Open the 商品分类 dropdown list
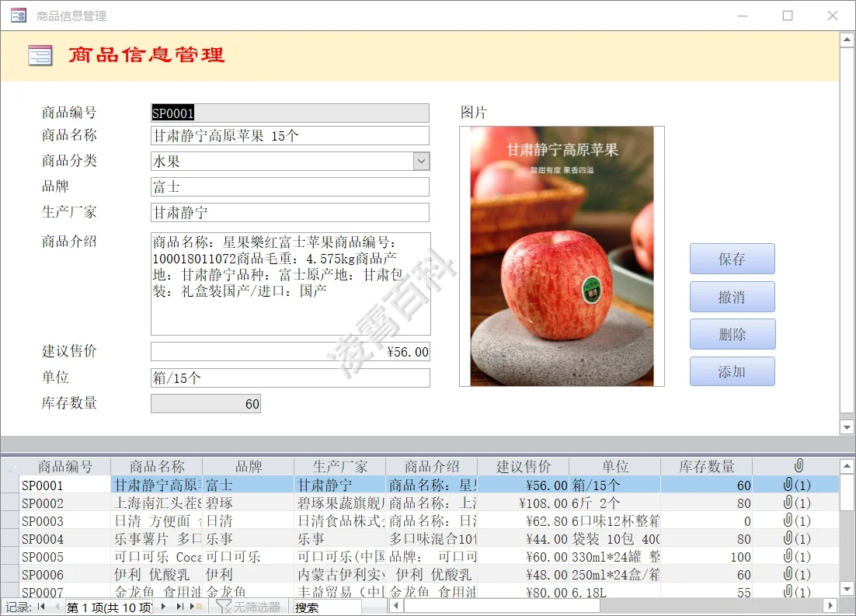 (x=420, y=161)
